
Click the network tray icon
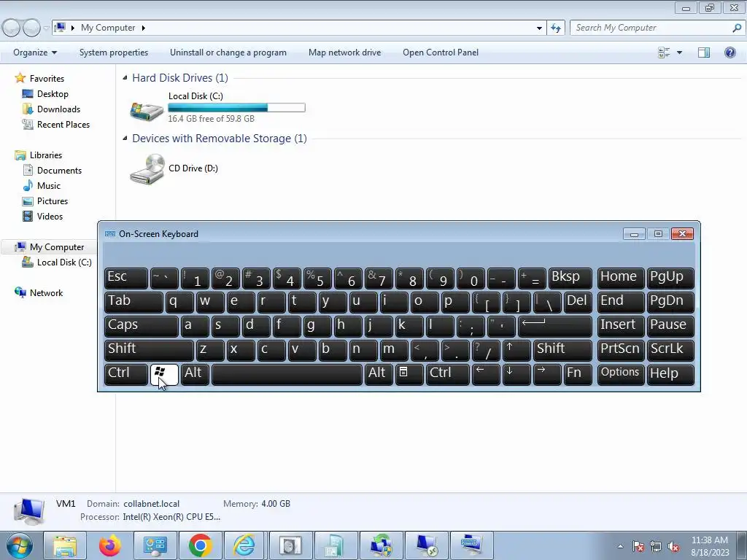click(x=656, y=547)
